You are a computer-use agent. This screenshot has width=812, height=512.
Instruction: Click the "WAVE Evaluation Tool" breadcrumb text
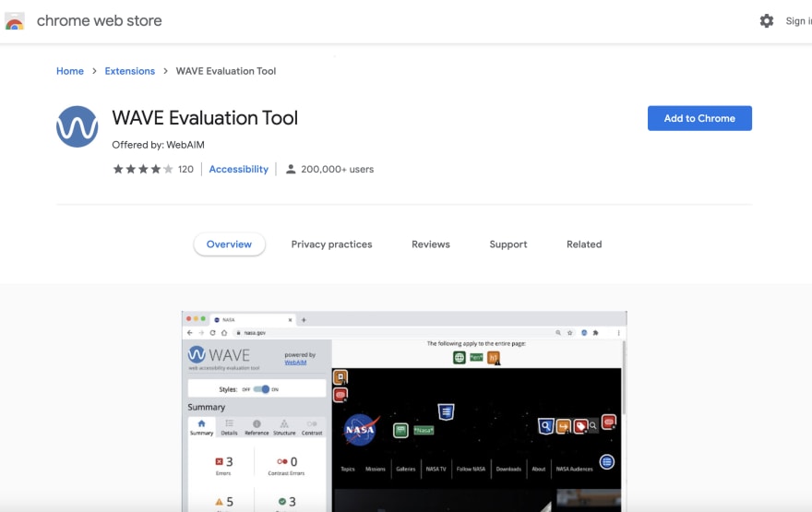[x=226, y=71]
